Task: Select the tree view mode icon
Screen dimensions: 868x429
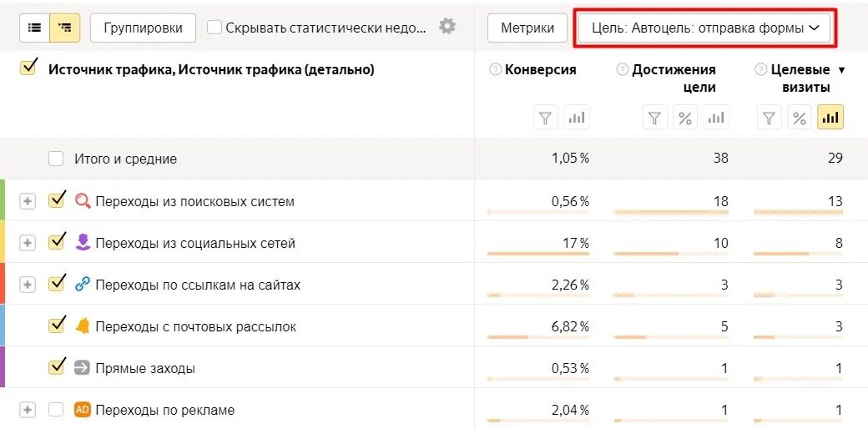Action: pyautogui.click(x=64, y=28)
